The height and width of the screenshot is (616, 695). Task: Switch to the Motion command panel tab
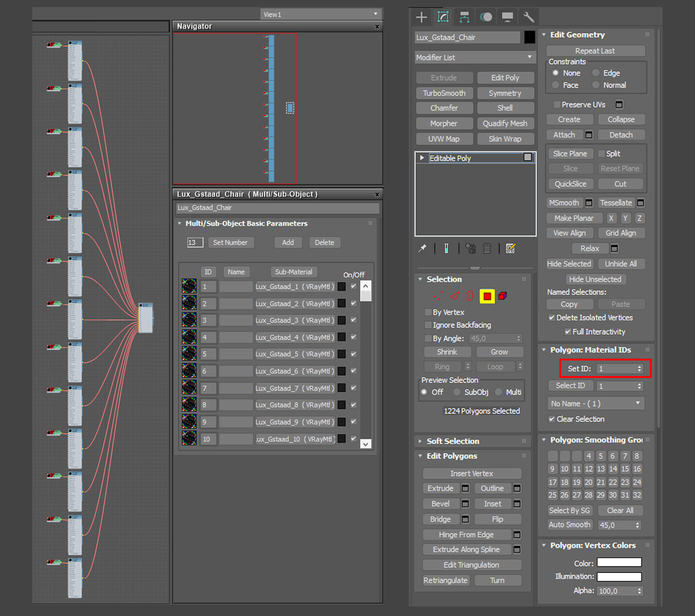point(486,18)
